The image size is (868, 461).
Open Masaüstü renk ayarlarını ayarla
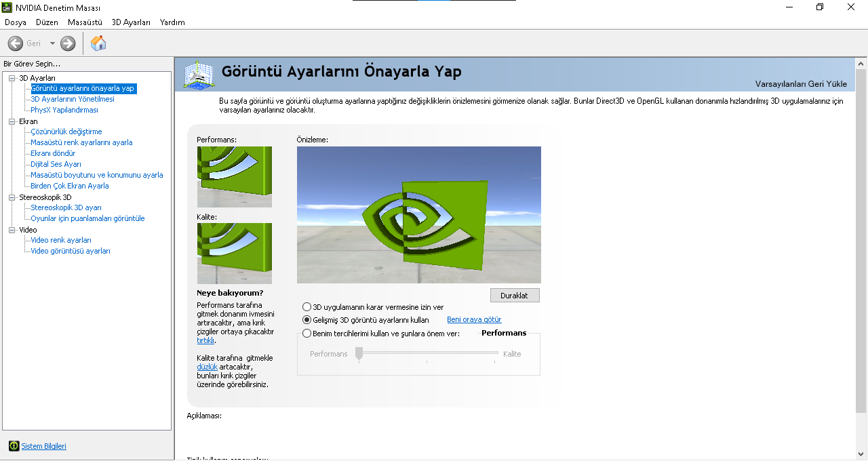click(x=81, y=142)
